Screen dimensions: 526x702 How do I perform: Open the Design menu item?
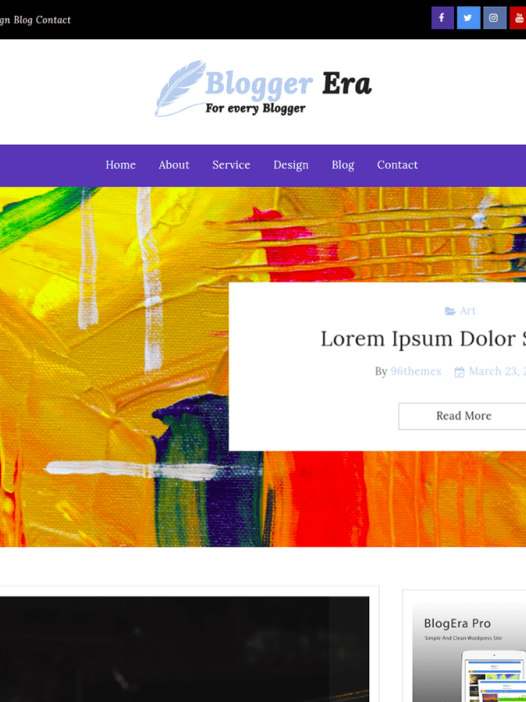[x=291, y=165]
